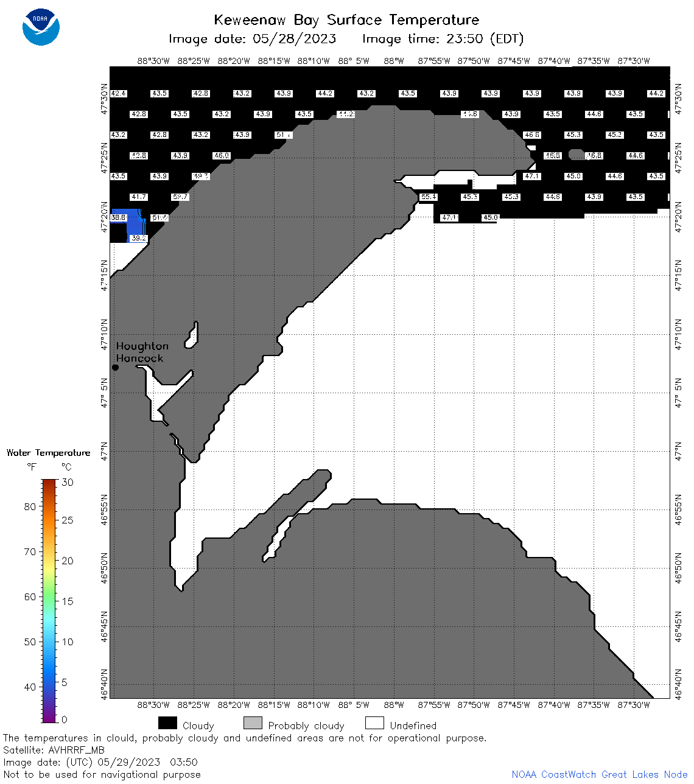Click the rainbow water temperature color bar
Viewport: 694px width, 784px height.
[x=49, y=601]
